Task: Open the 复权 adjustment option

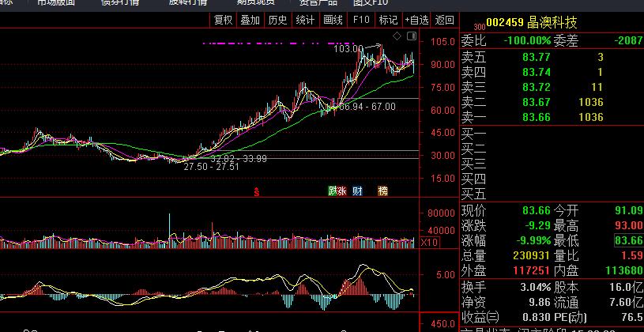Action: tap(223, 20)
